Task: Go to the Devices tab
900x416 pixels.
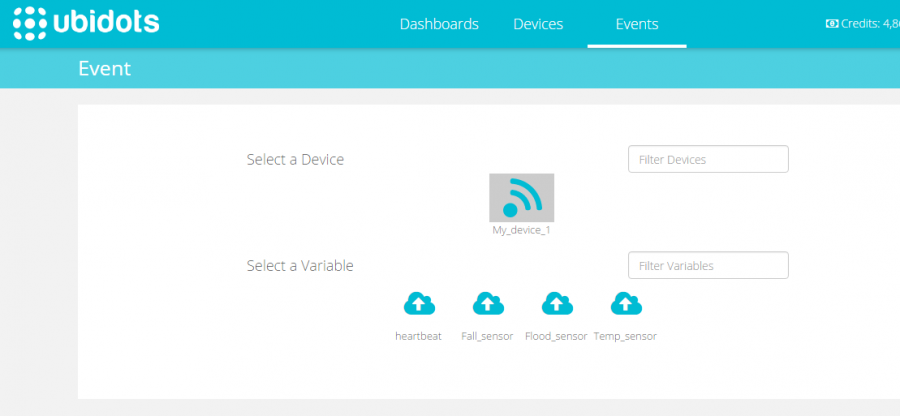Action: 538,24
